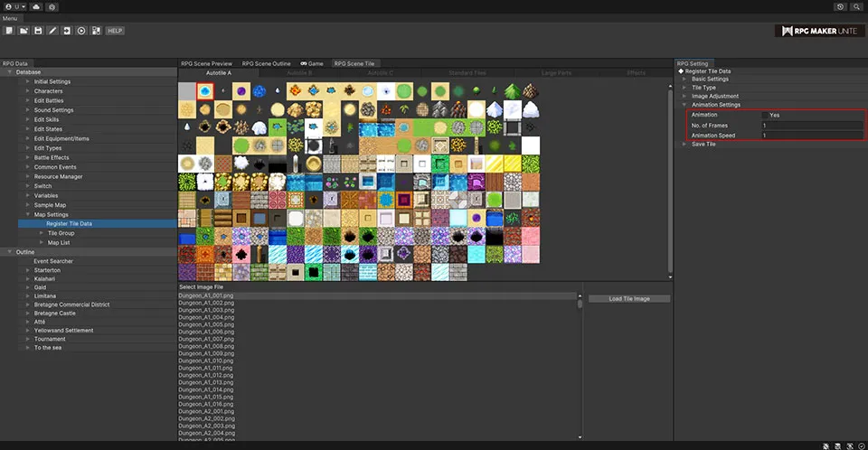Click the cache server status icon
Viewport: 868px width, 450px height.
(837, 446)
